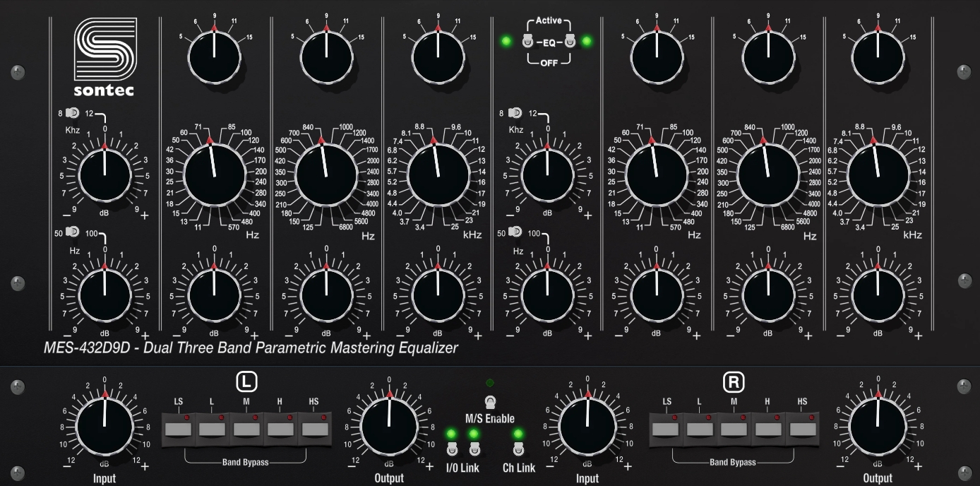
Task: Toggle the left channel EQ Active switch
Action: 527,42
